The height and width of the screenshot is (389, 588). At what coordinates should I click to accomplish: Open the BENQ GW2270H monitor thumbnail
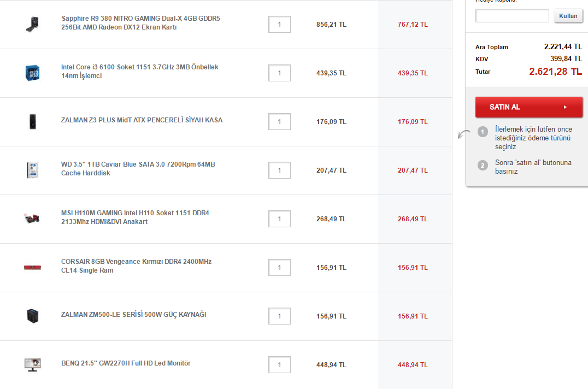(32, 364)
